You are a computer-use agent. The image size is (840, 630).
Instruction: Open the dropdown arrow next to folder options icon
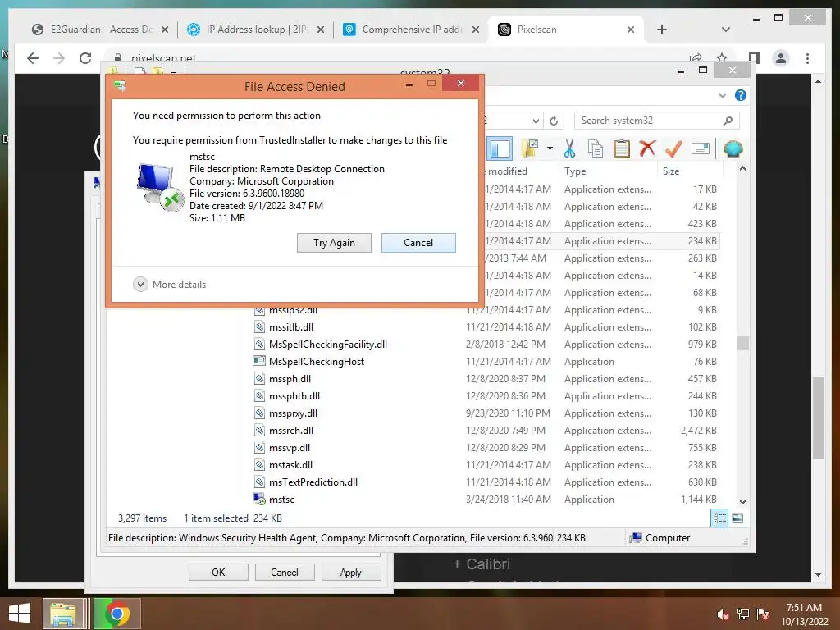(550, 148)
